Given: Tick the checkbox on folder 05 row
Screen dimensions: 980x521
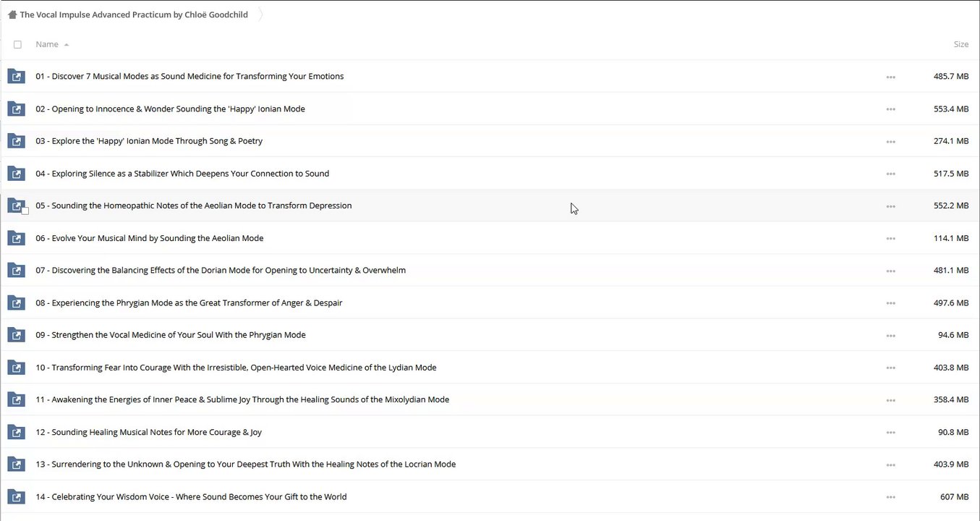Looking at the screenshot, I should [25, 211].
